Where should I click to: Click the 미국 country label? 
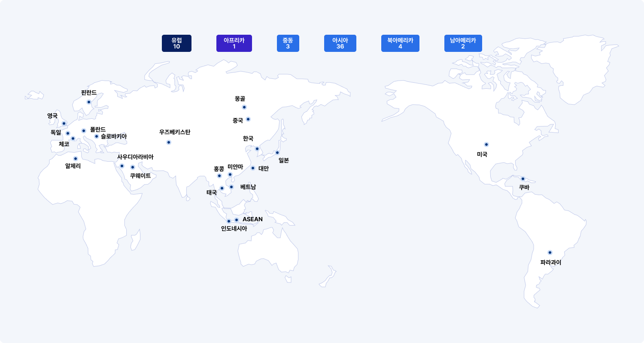pos(482,154)
